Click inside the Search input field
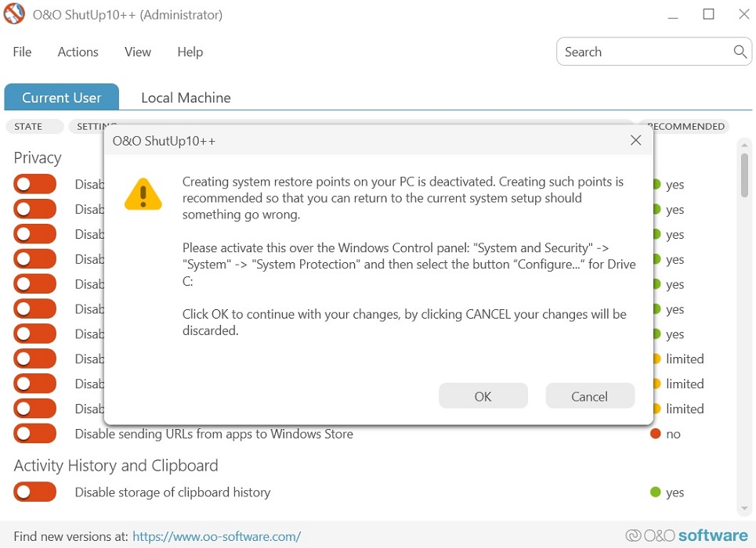Viewport: 756px width, 548px height. [x=642, y=52]
